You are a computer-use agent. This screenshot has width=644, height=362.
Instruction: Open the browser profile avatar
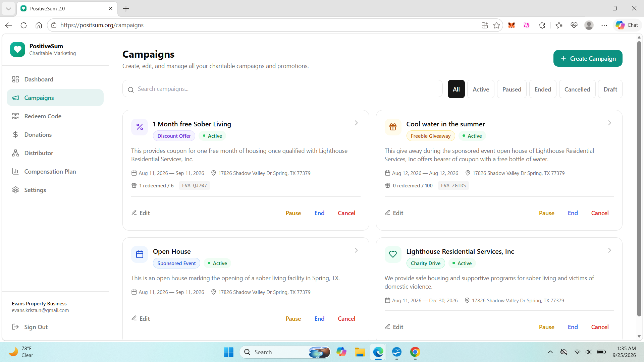[x=589, y=25]
